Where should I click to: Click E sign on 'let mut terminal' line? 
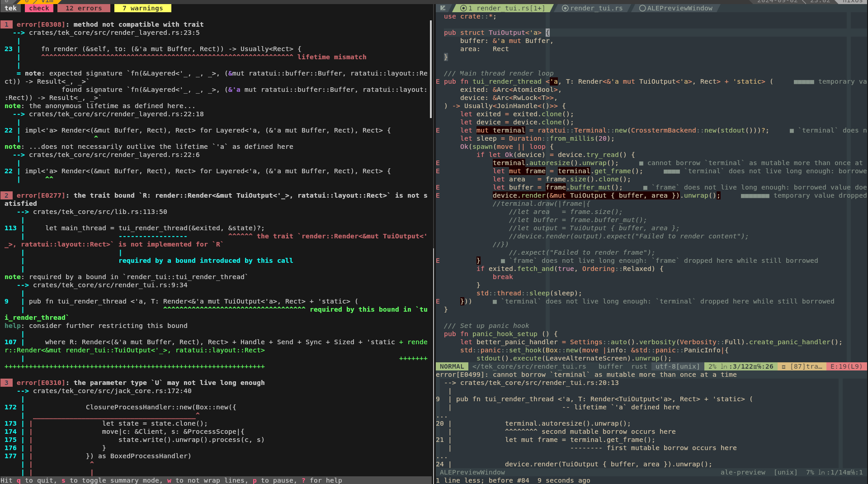[438, 130]
